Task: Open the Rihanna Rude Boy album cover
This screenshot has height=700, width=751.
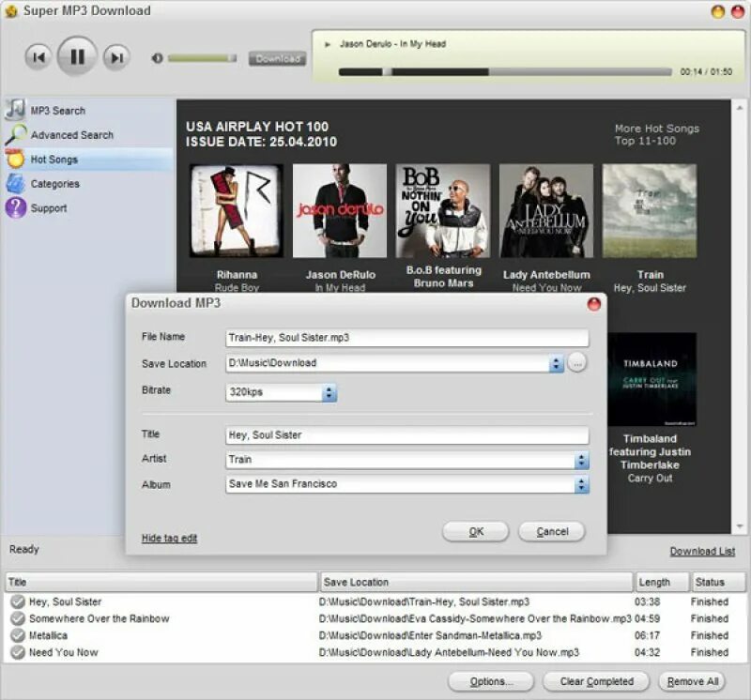Action: coord(237,211)
